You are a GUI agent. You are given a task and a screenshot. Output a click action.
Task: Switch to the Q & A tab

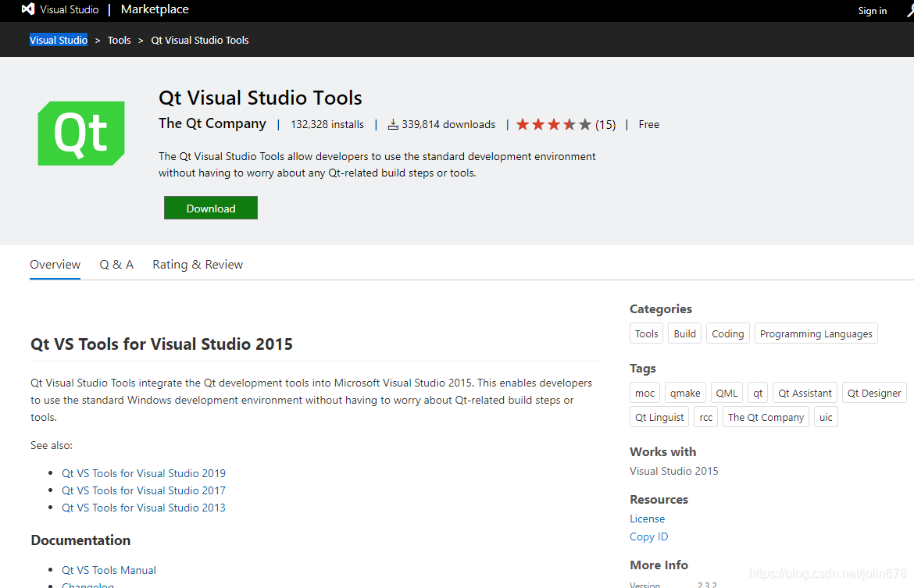click(116, 265)
